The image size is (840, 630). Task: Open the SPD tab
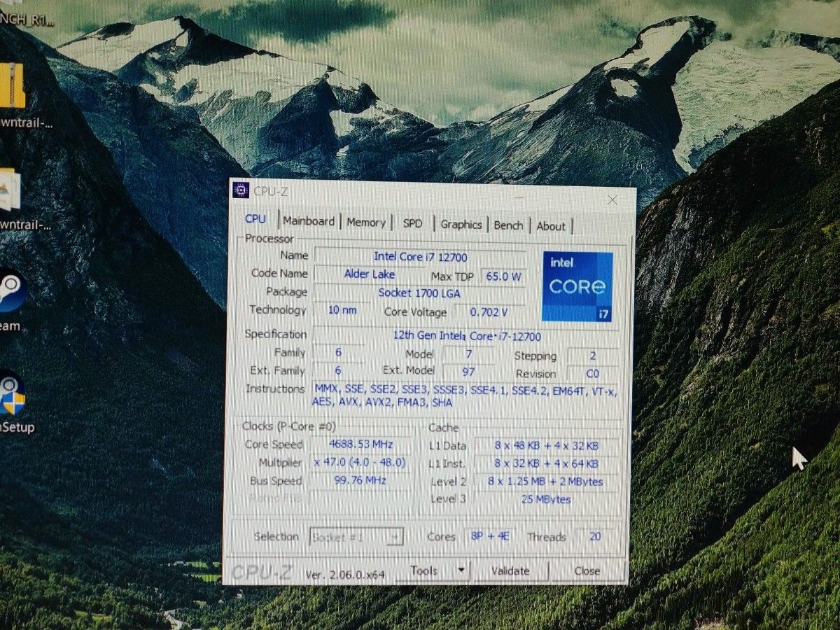(413, 223)
